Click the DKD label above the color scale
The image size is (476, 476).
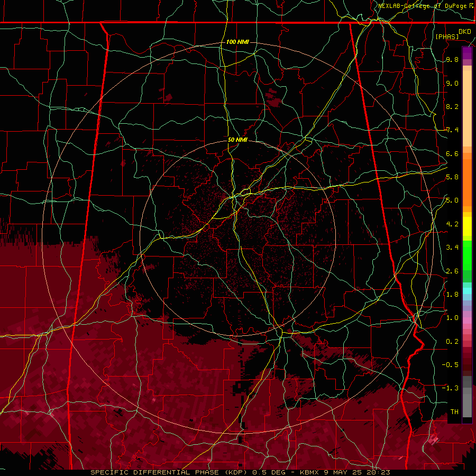pyautogui.click(x=464, y=32)
